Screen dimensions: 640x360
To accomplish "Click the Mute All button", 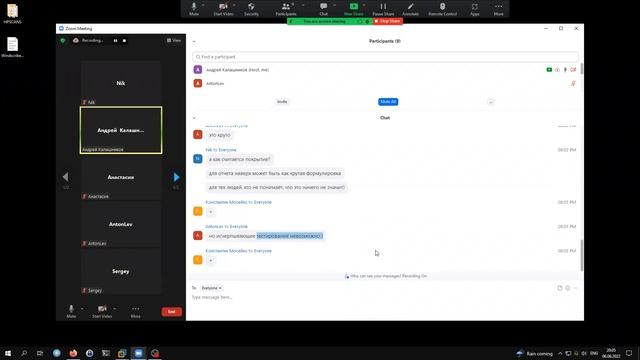I will pos(388,102).
